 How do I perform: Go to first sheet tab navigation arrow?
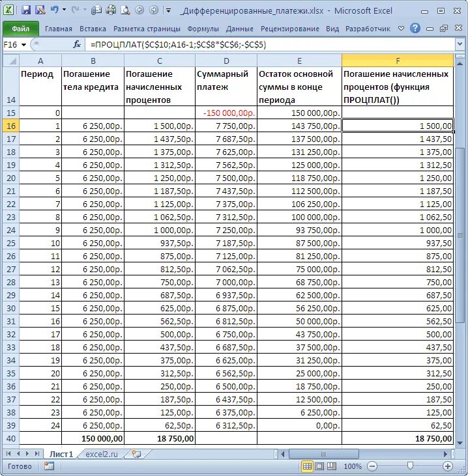pos(8,454)
